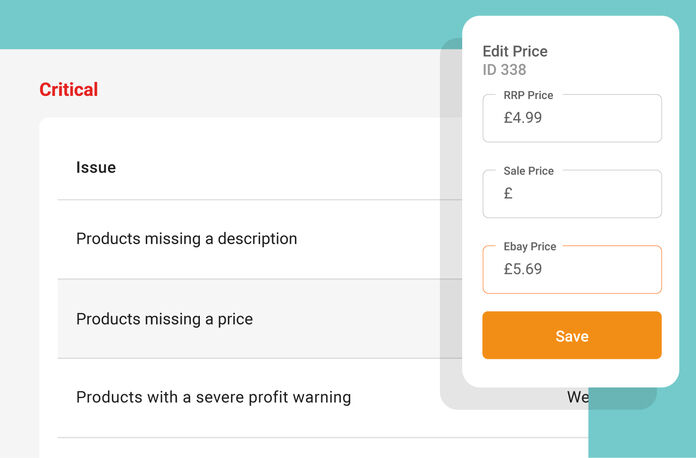This screenshot has height=458, width=696.
Task: Click the cut-off "We" cell in profit warning row
Action: click(x=577, y=397)
